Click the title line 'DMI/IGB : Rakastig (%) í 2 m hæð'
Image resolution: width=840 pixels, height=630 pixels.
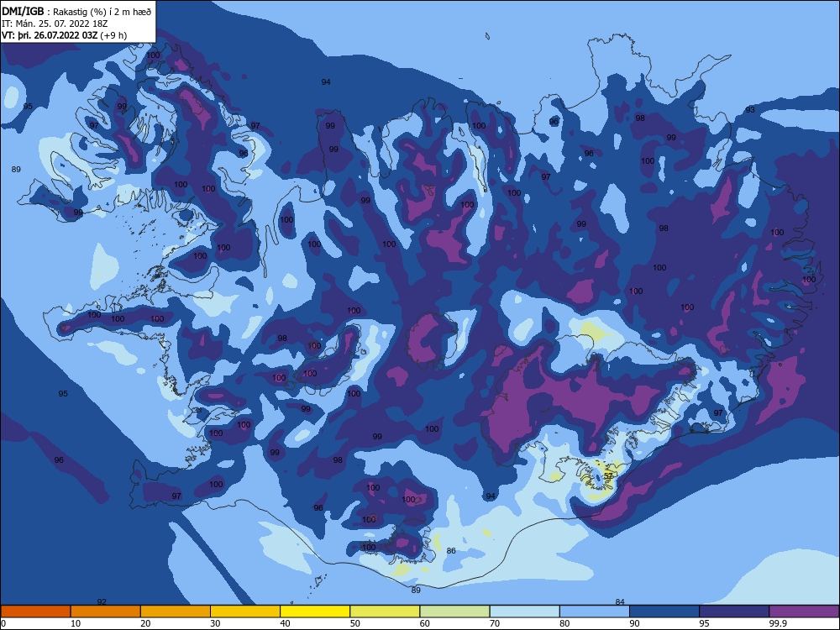point(76,11)
